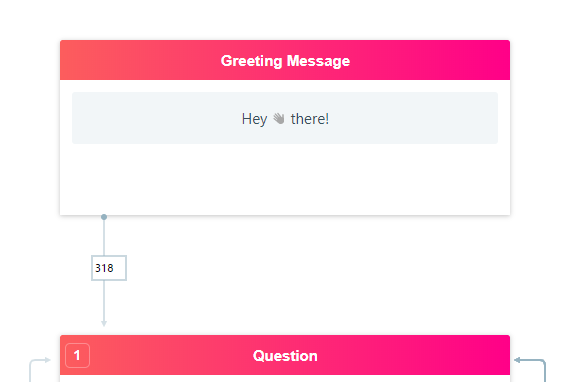This screenshot has height=382, width=585.
Task: Select the right-side arrowhead pointing at Question
Action: click(517, 360)
